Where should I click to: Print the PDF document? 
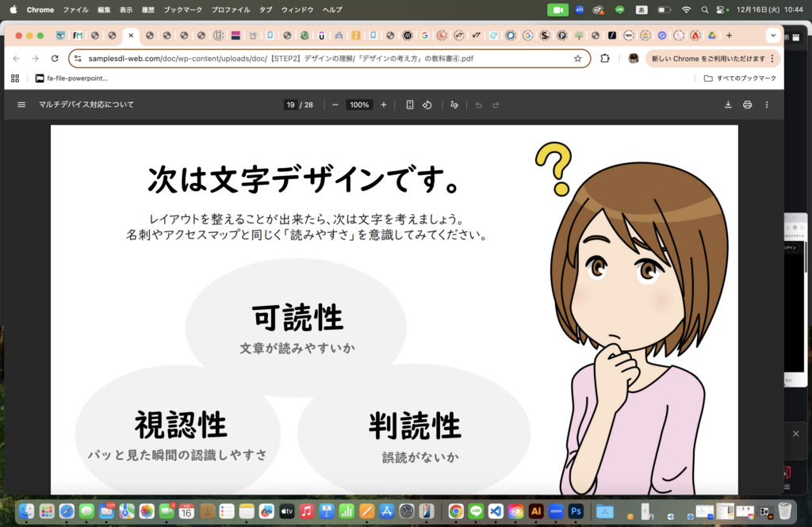747,105
